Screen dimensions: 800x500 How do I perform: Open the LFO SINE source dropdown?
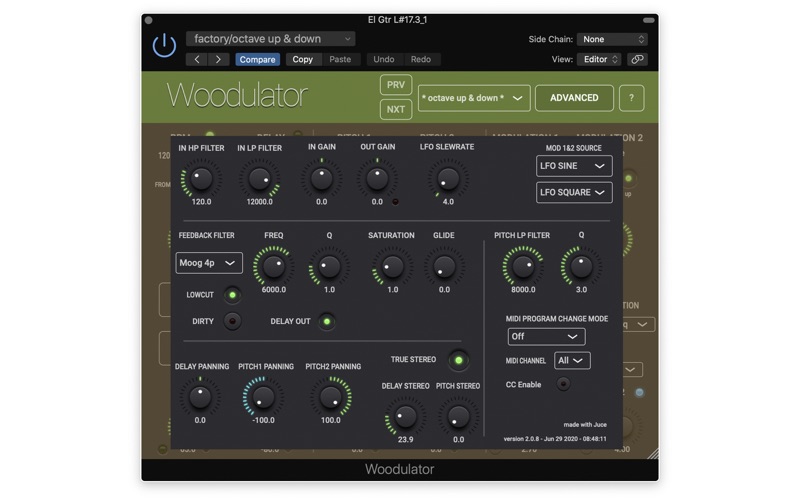tap(574, 166)
